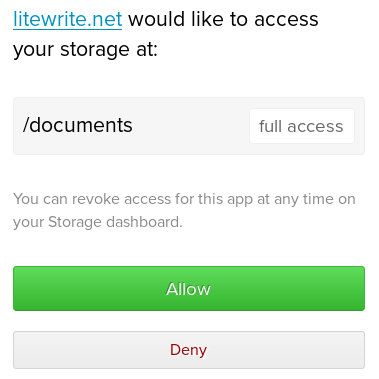Click empty space between /documents and full access
This screenshot has height=379, width=379.
[191, 126]
